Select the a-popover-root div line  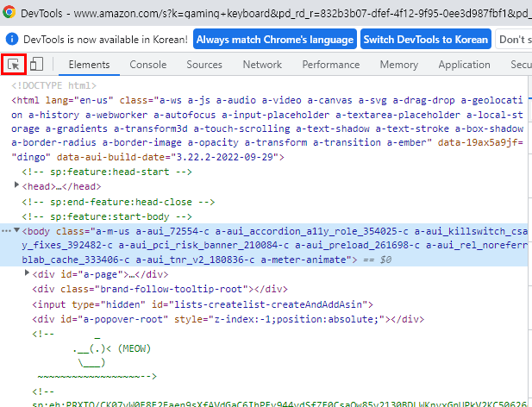coord(228,320)
